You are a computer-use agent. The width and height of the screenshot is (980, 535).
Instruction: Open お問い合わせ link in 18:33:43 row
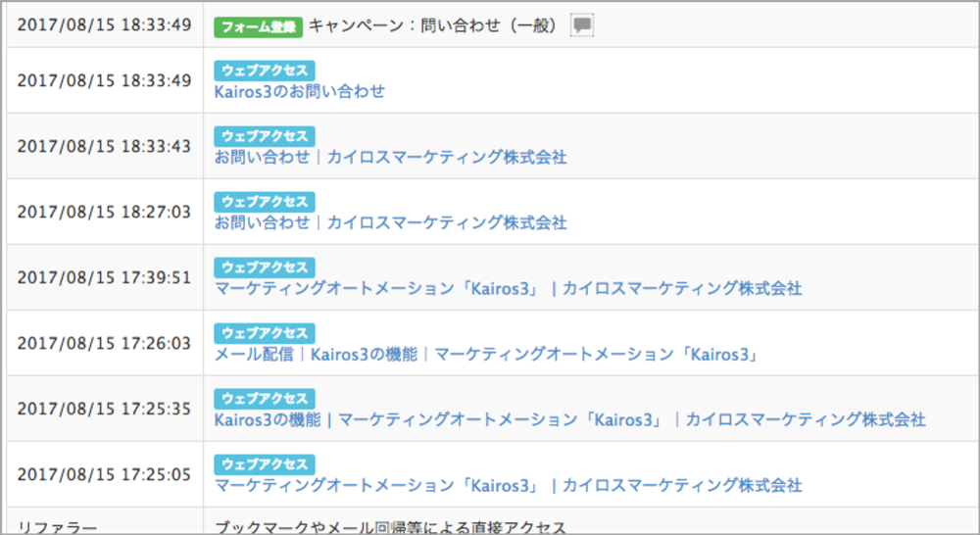(391, 157)
